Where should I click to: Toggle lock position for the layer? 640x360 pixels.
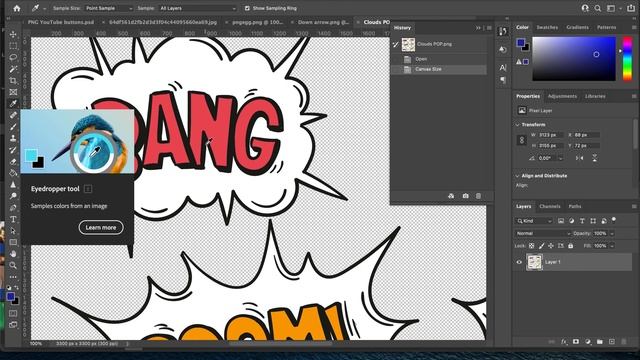tap(551, 246)
